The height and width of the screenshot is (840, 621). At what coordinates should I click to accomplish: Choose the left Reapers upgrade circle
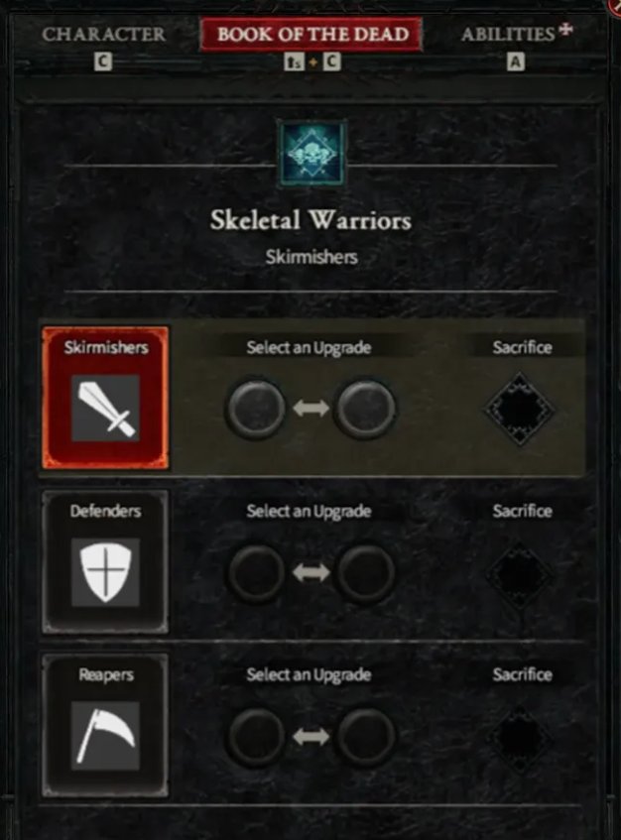257,737
